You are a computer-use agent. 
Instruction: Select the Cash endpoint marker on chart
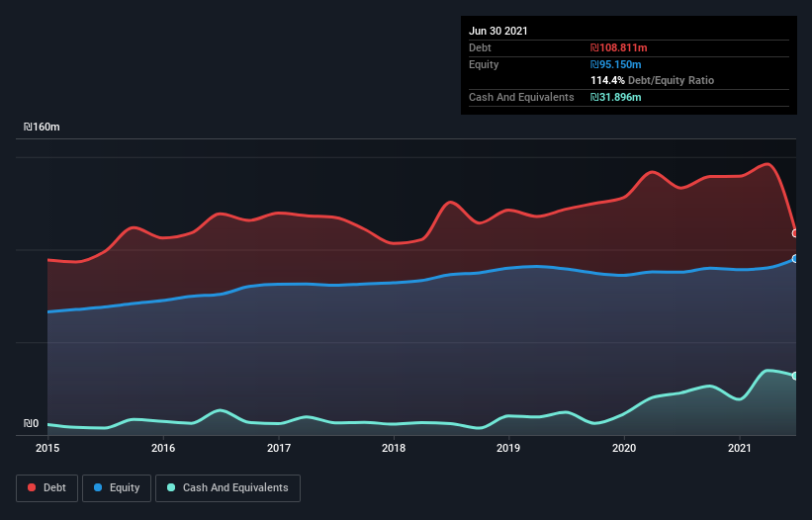[x=795, y=376]
